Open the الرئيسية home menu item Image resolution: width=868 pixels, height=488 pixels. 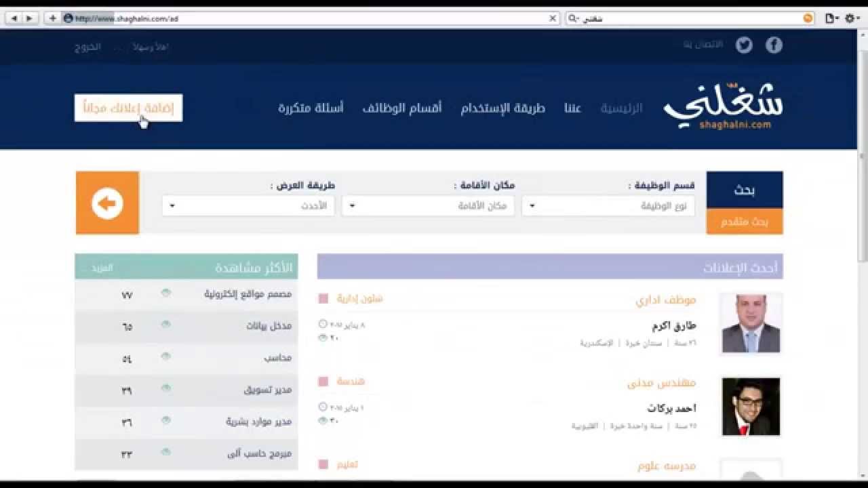621,108
